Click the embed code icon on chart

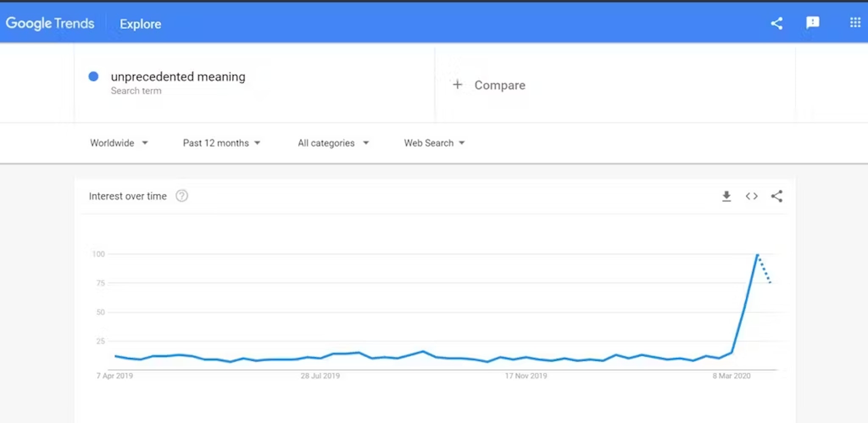click(751, 196)
